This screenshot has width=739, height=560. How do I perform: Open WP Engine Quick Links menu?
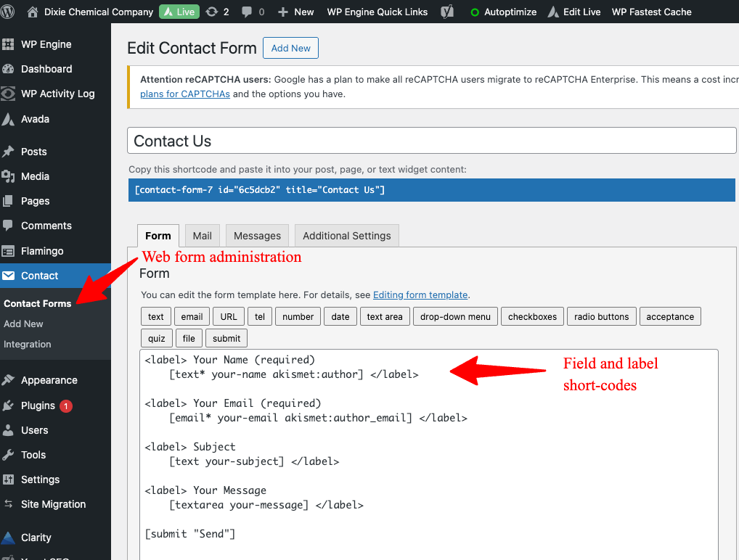pyautogui.click(x=377, y=12)
